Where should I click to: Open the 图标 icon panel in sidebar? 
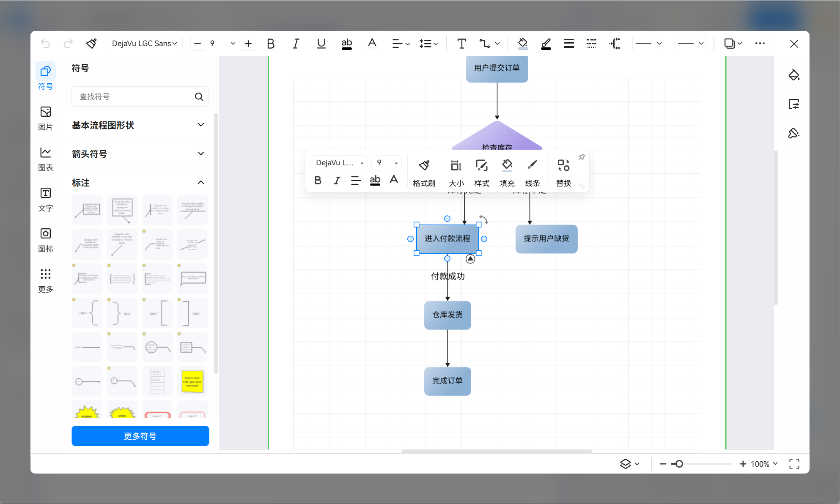tap(46, 240)
